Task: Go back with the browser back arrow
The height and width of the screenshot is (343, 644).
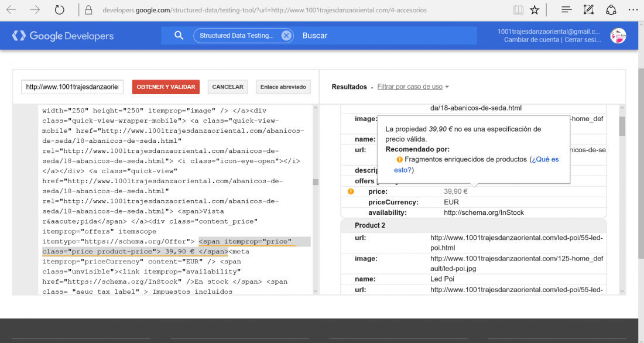Action: pyautogui.click(x=11, y=10)
